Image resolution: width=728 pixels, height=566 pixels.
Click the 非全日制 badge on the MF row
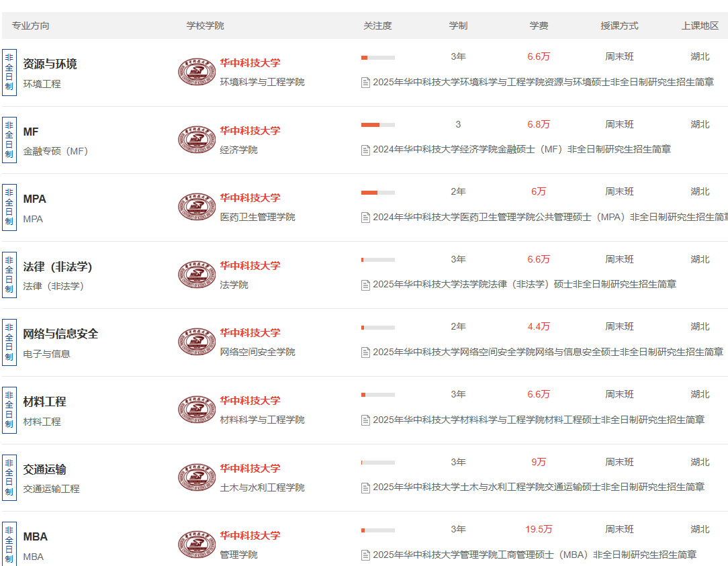point(9,140)
